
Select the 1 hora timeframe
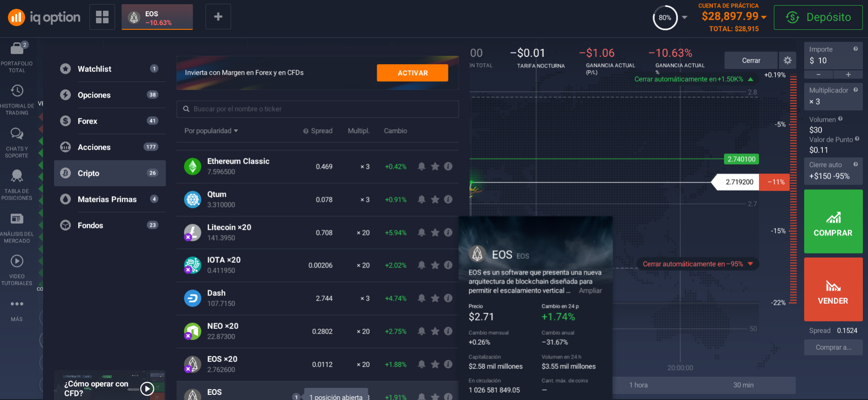pyautogui.click(x=638, y=385)
